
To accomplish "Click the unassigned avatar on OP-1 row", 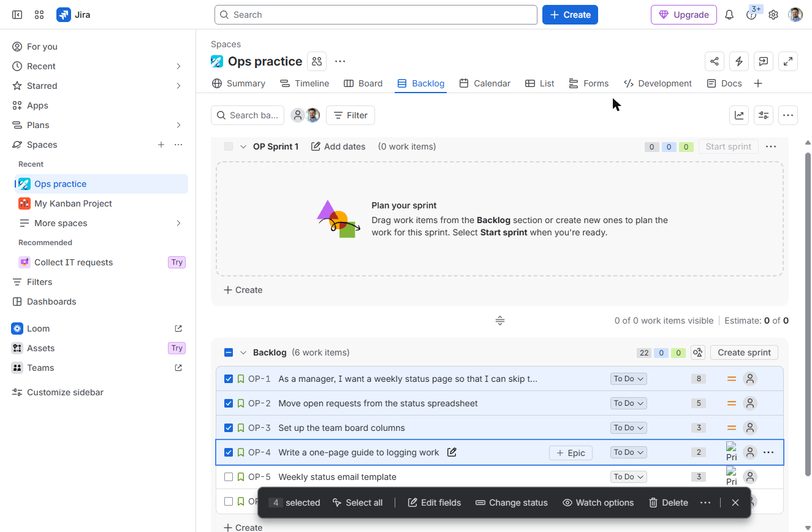I will point(749,379).
